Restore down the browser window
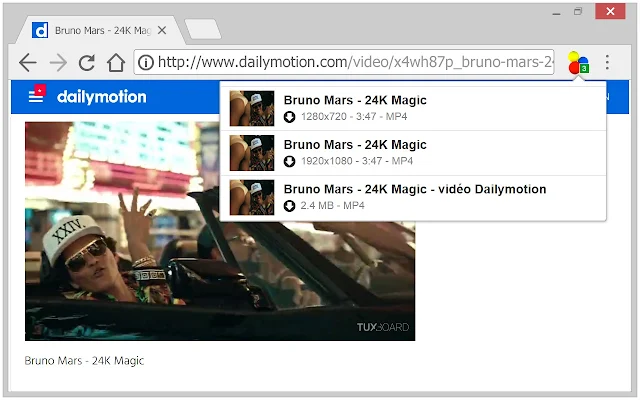The width and height of the screenshot is (640, 400). pos(578,11)
